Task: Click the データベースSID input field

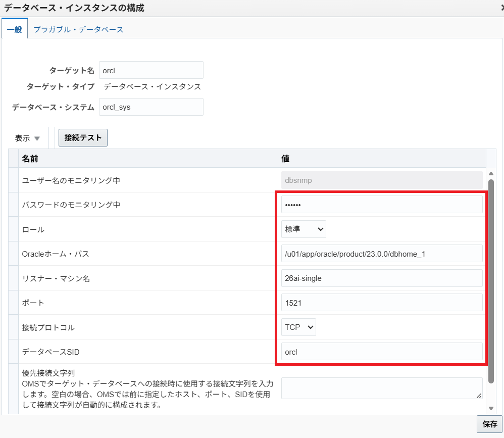Action: point(381,352)
